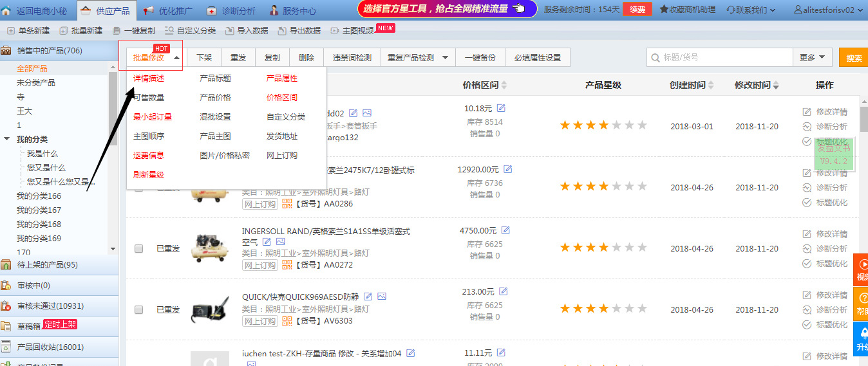Click the image icon of the dd02 product
868x366 pixels.
367,113
